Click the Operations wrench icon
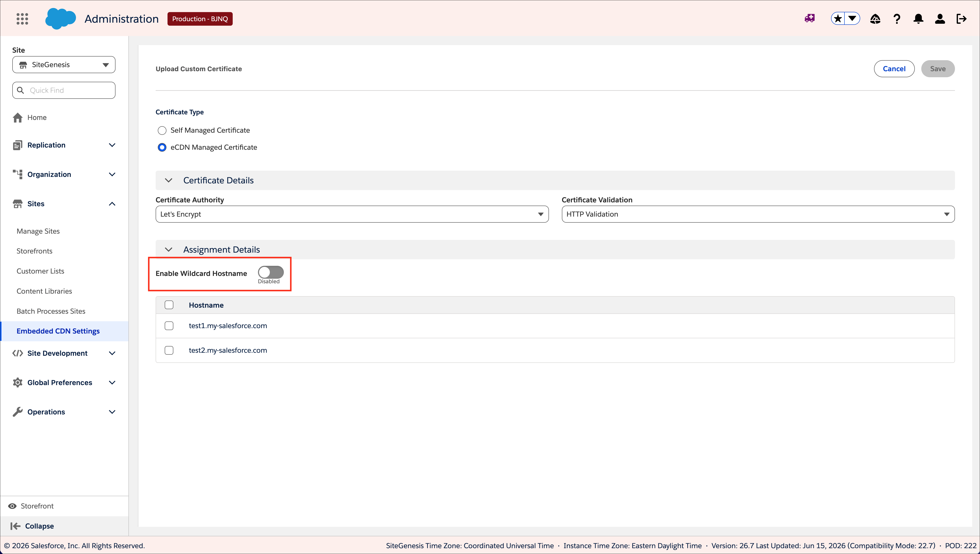The height and width of the screenshot is (554, 980). click(x=17, y=412)
